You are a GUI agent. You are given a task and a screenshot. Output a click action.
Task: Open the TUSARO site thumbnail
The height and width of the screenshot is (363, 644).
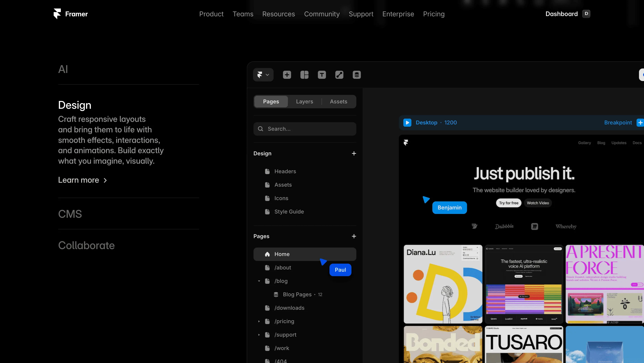click(524, 344)
